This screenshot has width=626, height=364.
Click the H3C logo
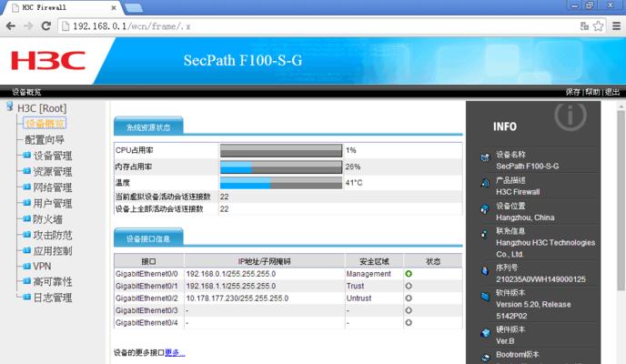[48, 61]
